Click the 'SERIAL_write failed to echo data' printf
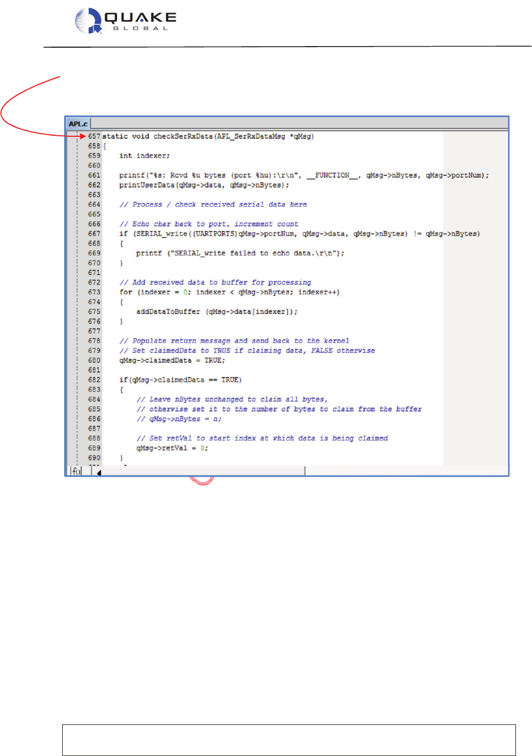The width and height of the screenshot is (532, 756). point(240,253)
